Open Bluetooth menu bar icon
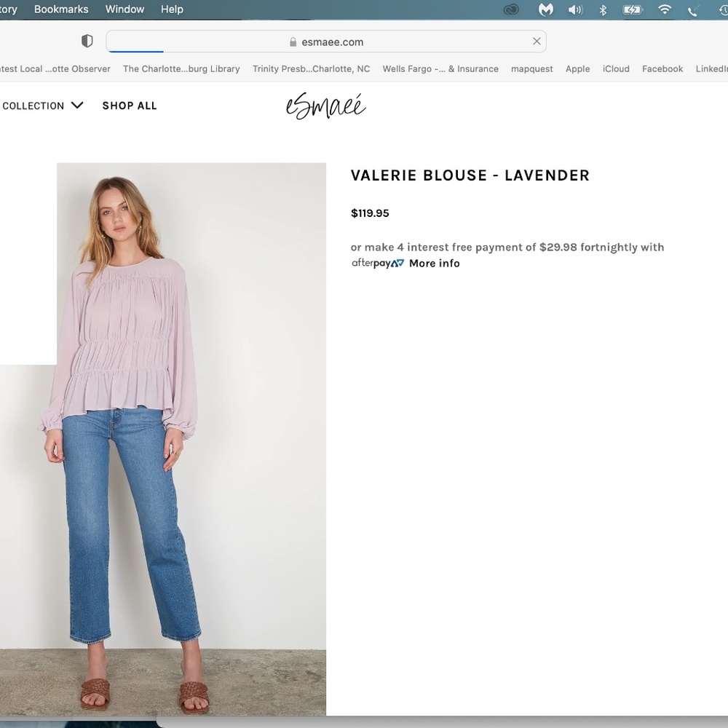This screenshot has height=728, width=728. click(x=603, y=9)
